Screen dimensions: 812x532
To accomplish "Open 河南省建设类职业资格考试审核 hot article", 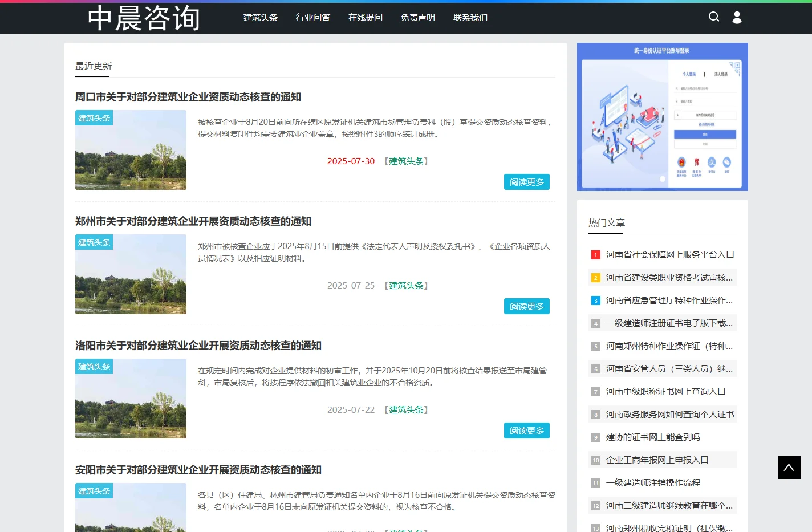I will (x=669, y=278).
